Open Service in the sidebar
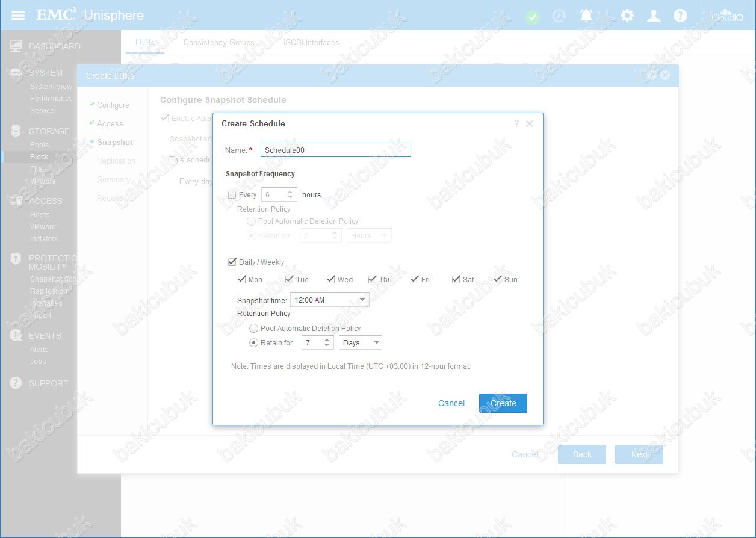The image size is (756, 538). [42, 111]
